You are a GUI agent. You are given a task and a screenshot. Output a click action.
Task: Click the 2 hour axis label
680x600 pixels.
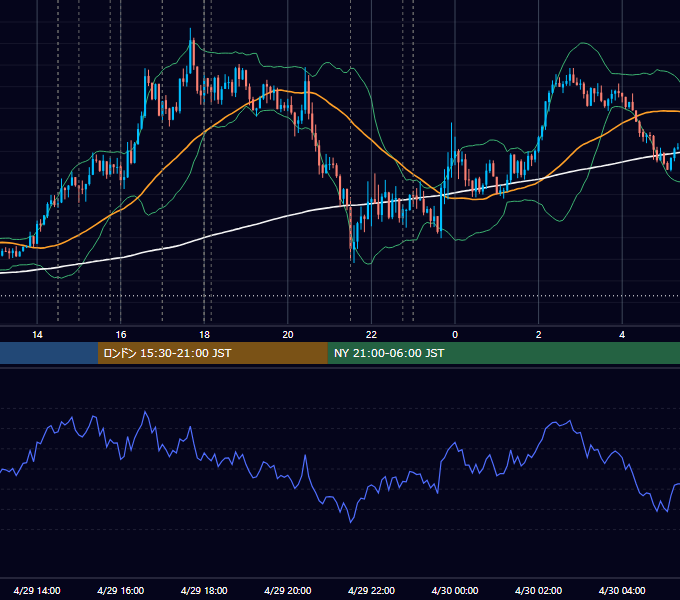tap(539, 335)
